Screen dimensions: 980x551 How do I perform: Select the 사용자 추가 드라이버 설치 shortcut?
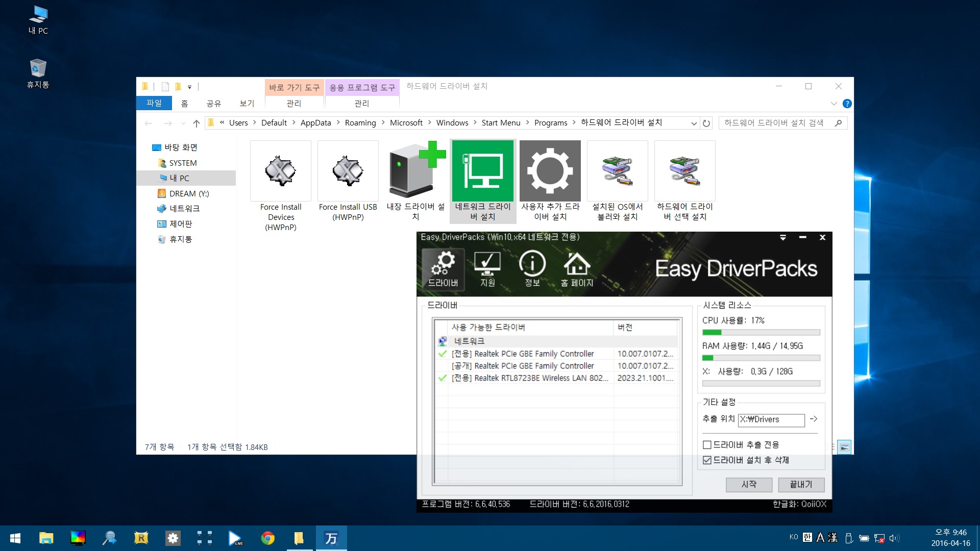550,181
